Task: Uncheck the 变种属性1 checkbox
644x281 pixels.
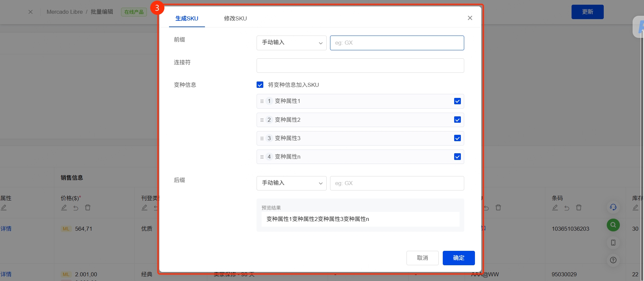Action: point(457,101)
